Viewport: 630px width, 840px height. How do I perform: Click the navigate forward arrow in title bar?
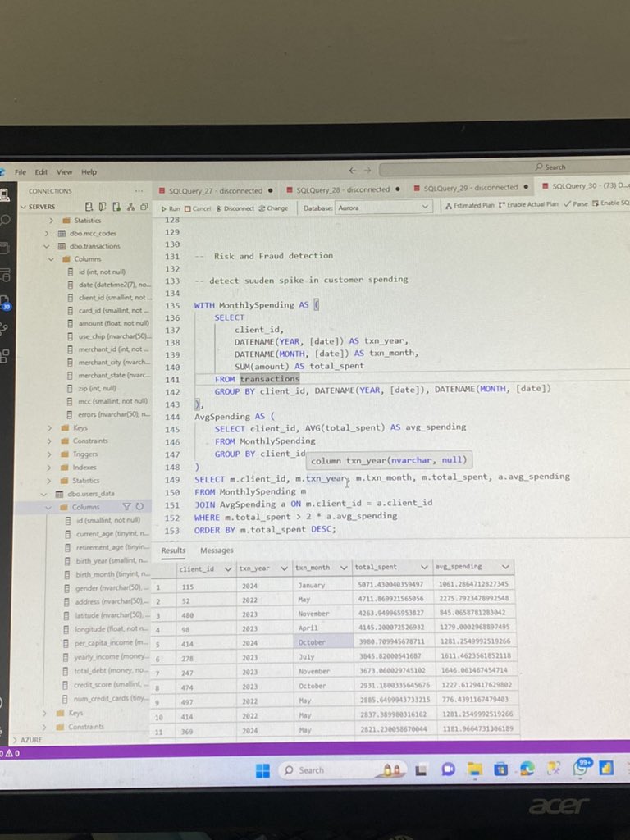tap(368, 171)
